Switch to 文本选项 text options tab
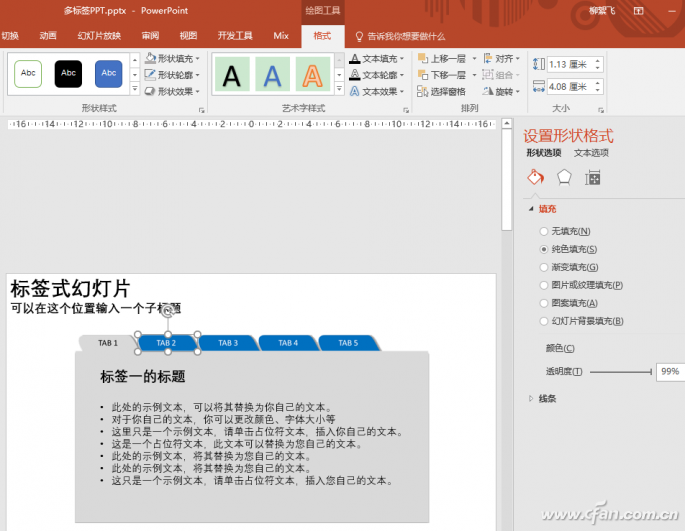This screenshot has width=685, height=531. pos(591,153)
